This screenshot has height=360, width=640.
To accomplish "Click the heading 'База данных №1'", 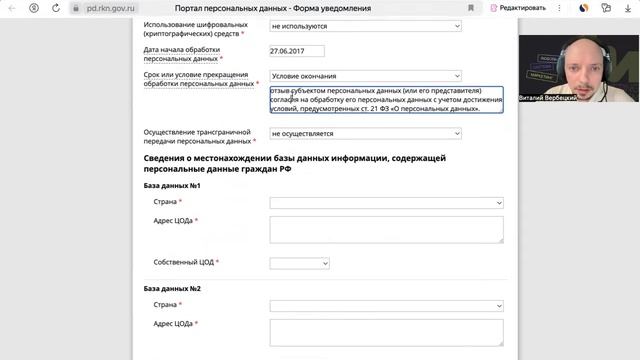I will pos(172,186).
